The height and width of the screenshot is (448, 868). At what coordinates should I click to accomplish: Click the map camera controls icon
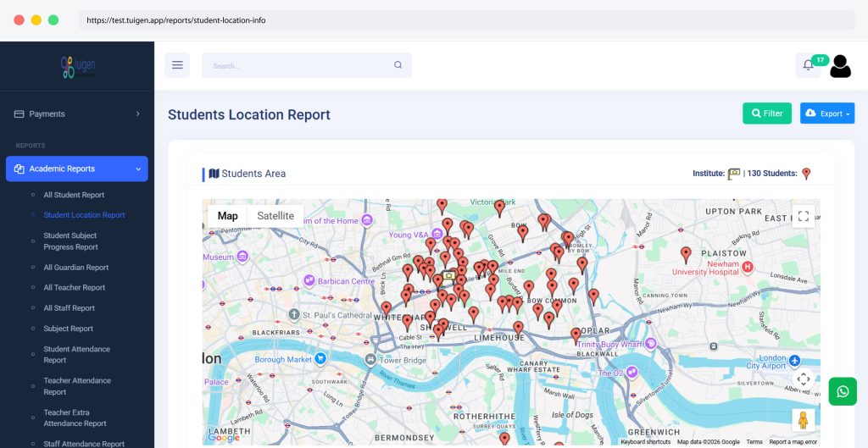803,379
